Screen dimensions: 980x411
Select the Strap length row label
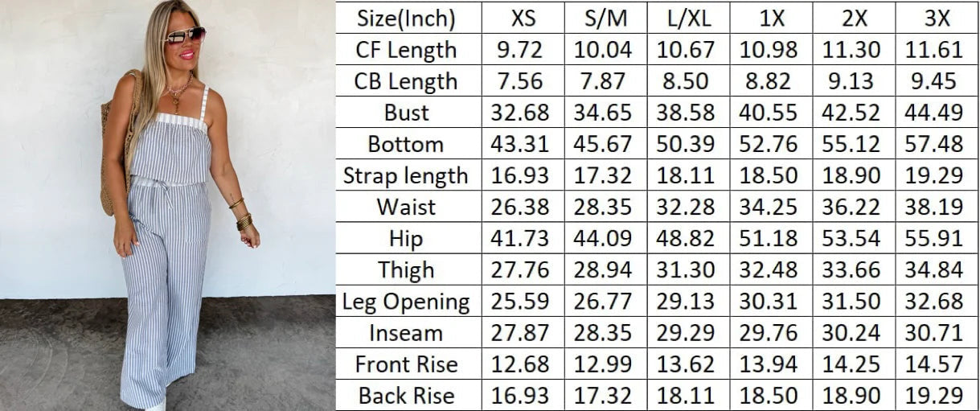pos(406,175)
